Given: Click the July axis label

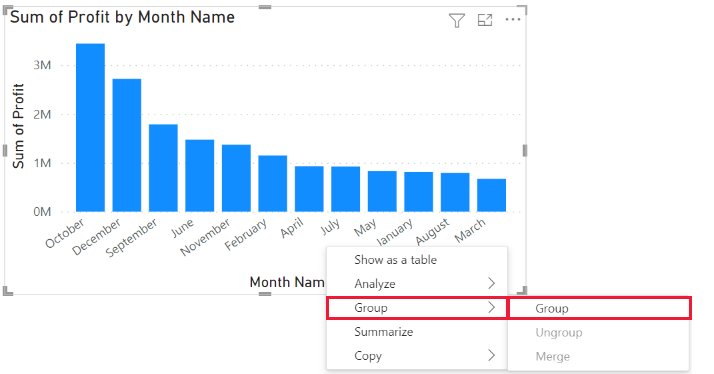Looking at the screenshot, I should pyautogui.click(x=330, y=226).
